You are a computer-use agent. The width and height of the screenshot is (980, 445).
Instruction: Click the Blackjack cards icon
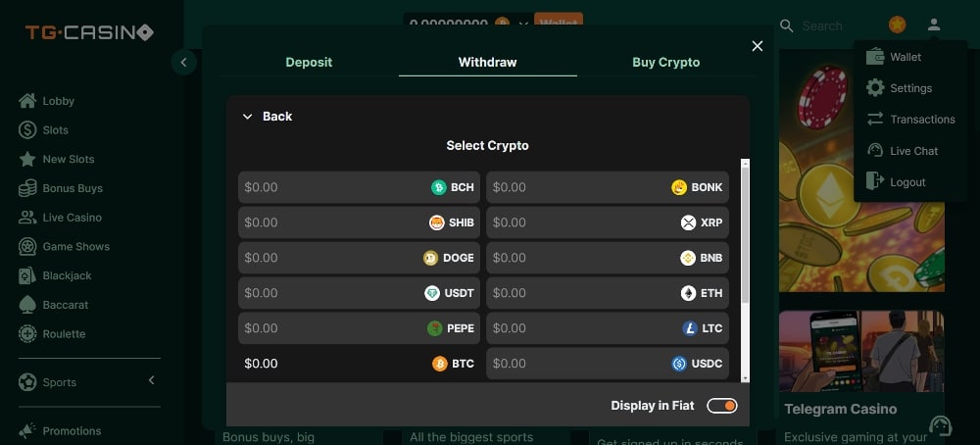pos(27,275)
